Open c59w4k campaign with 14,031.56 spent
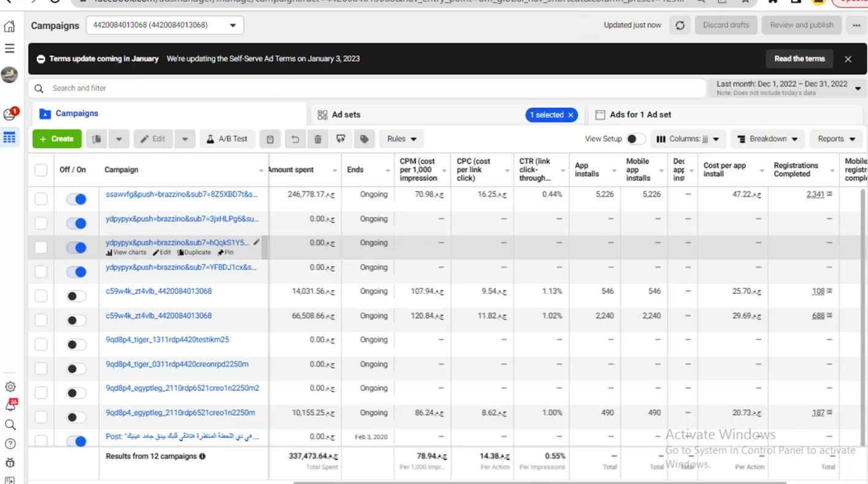Screen dimensions: 868x484 click(x=158, y=291)
